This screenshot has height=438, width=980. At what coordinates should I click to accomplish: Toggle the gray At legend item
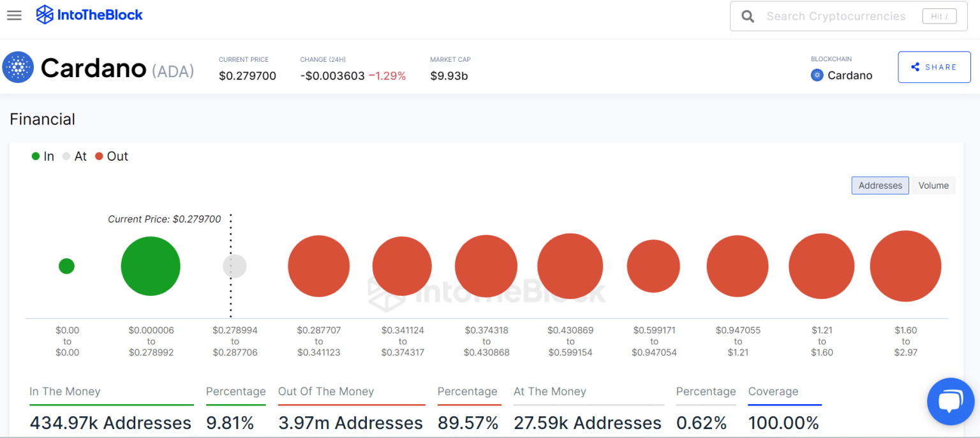[x=74, y=156]
